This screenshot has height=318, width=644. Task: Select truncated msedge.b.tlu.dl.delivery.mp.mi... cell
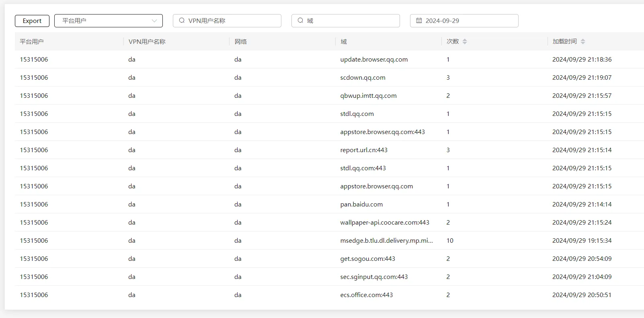pos(386,241)
